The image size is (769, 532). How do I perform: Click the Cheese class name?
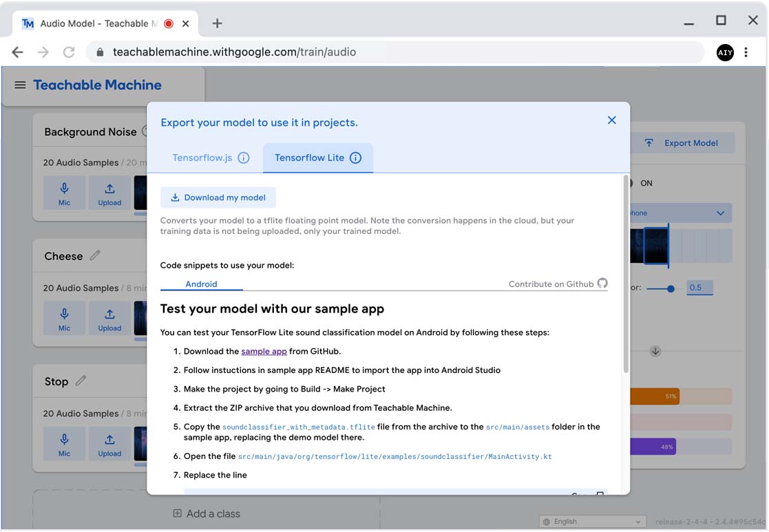click(63, 257)
